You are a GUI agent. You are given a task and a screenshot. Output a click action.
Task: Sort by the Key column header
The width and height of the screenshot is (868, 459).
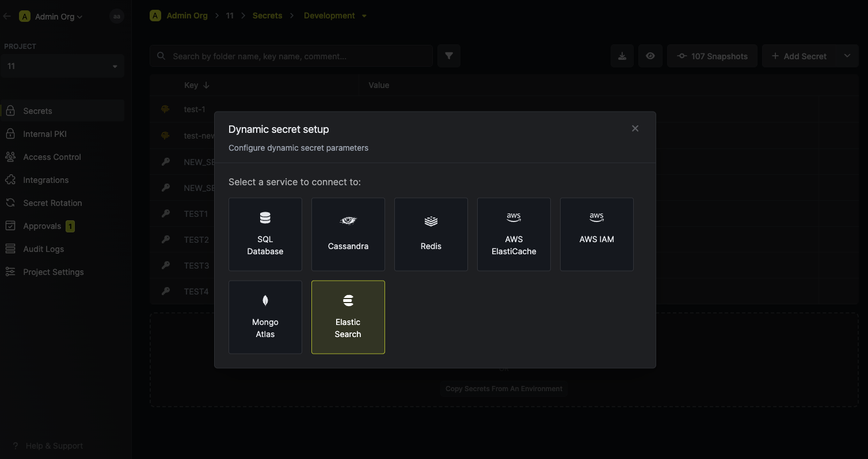pos(197,85)
